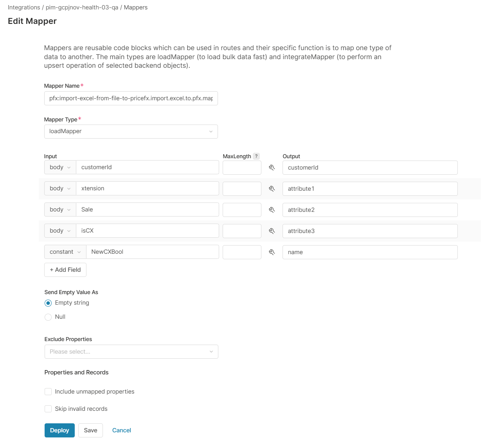Click the MaxLength help question mark icon

(x=256, y=156)
